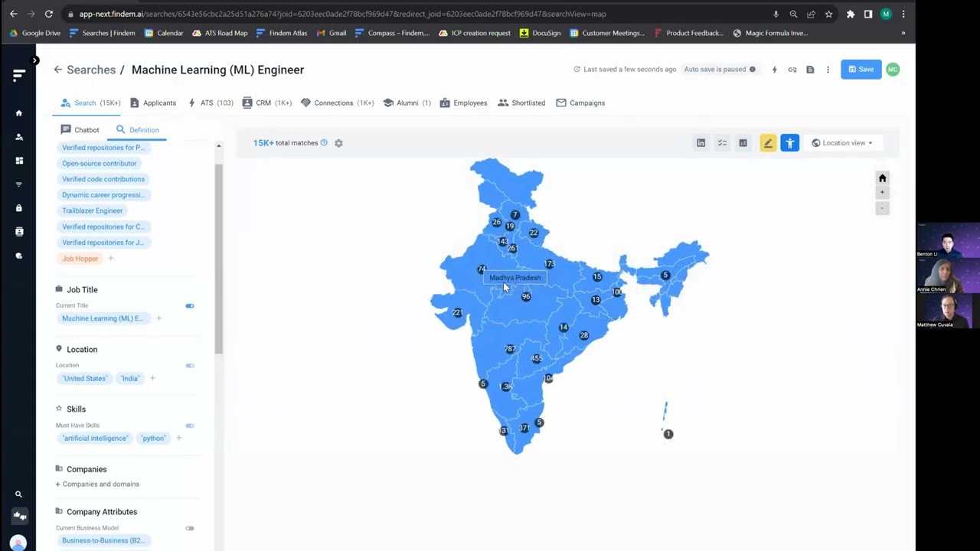Image resolution: width=980 pixels, height=551 pixels.
Task: Open the checklist view icon
Action: click(x=722, y=143)
